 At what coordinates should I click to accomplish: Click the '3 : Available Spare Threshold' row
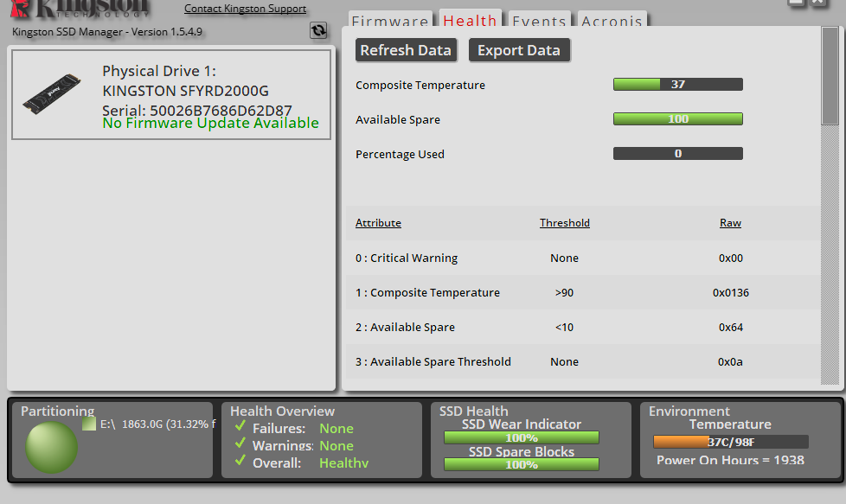click(583, 361)
